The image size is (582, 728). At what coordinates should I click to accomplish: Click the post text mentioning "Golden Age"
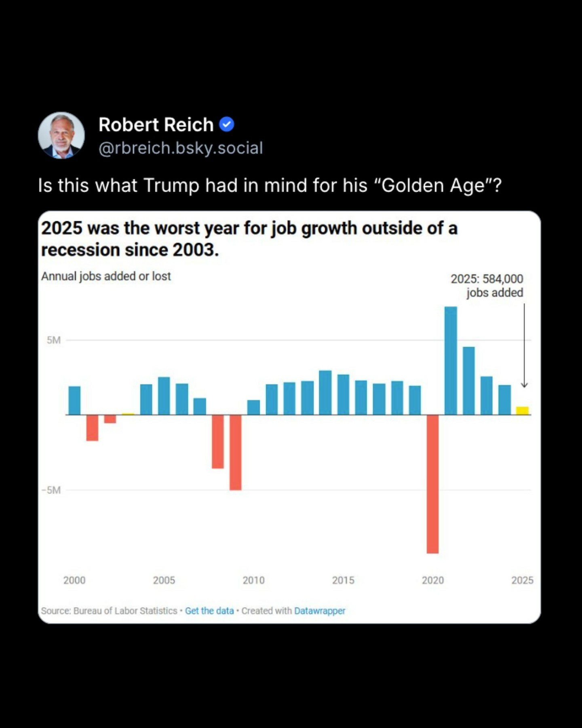click(270, 186)
